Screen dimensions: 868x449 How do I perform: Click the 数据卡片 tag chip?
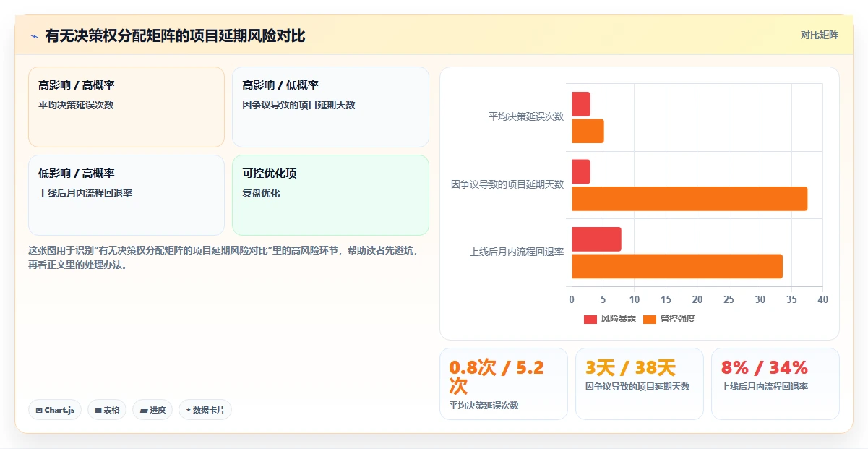click(205, 410)
